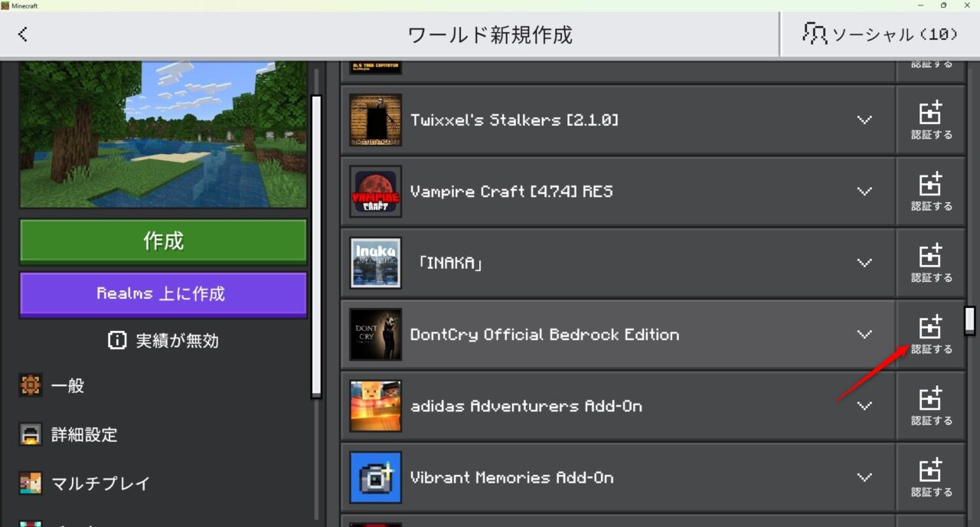Expand the INAKA pack details
Viewport: 980px width, 527px height.
[x=864, y=263]
